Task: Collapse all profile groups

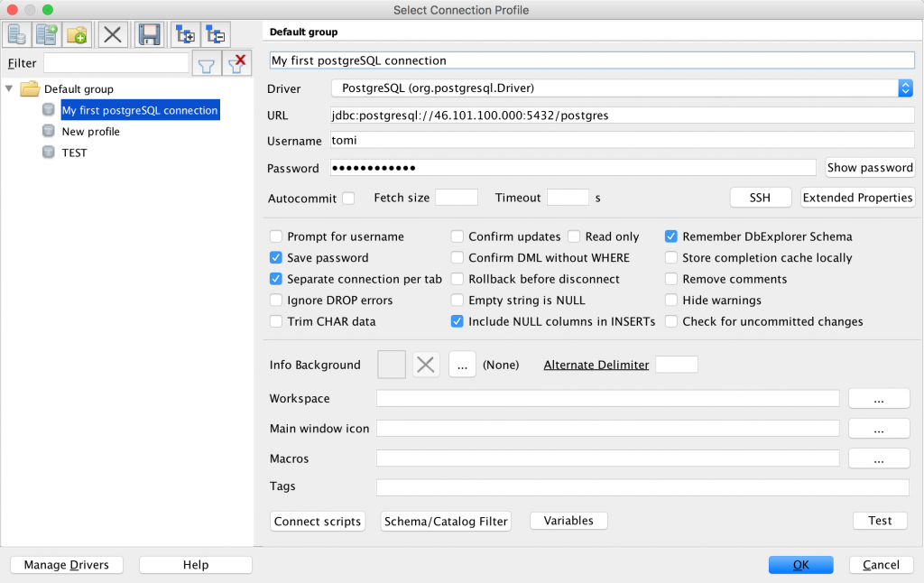Action: [216, 34]
